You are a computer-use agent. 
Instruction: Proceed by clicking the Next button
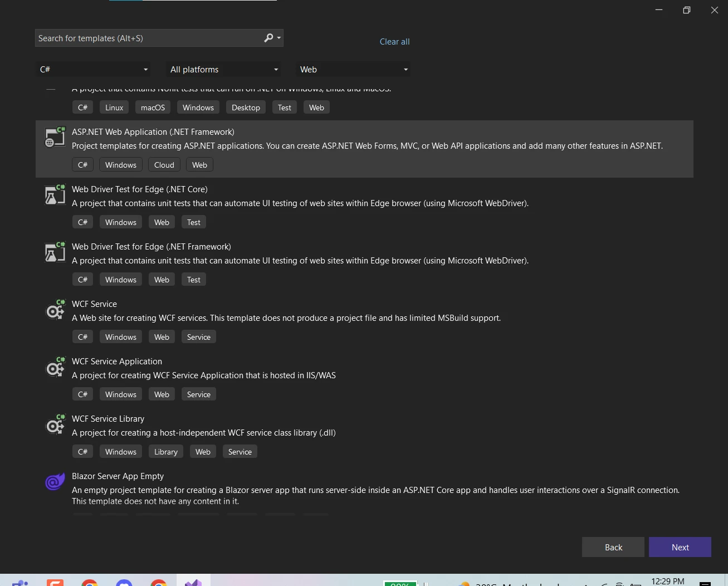coord(680,547)
